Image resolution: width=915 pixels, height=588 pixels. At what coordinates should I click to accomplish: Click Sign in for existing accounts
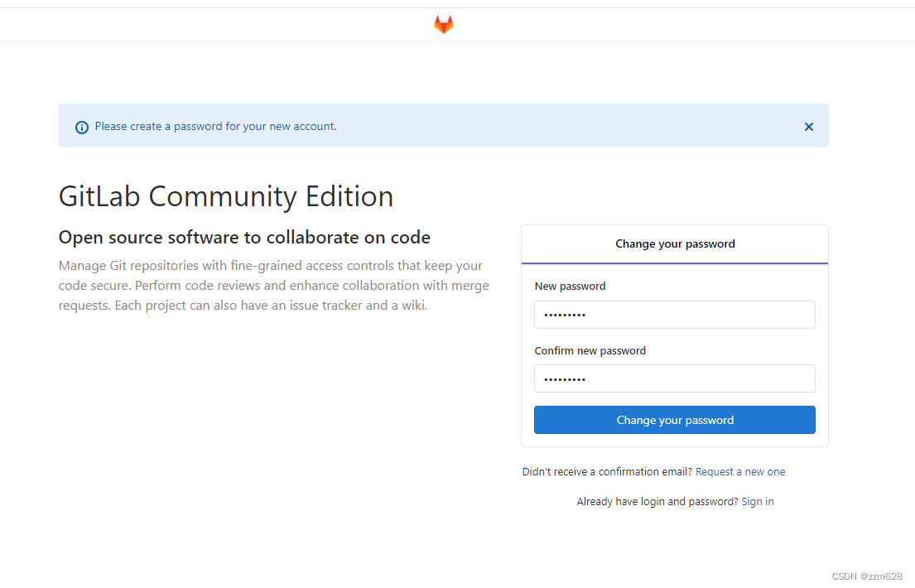tap(757, 501)
